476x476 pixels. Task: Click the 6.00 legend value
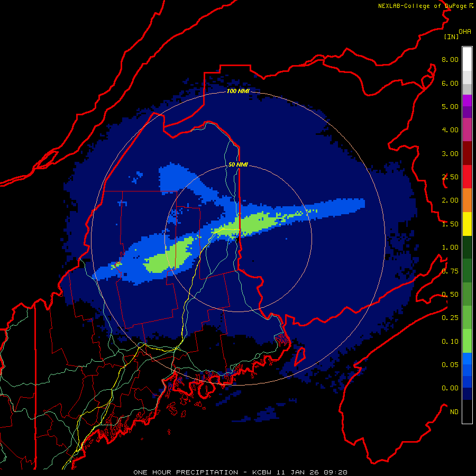(x=450, y=83)
